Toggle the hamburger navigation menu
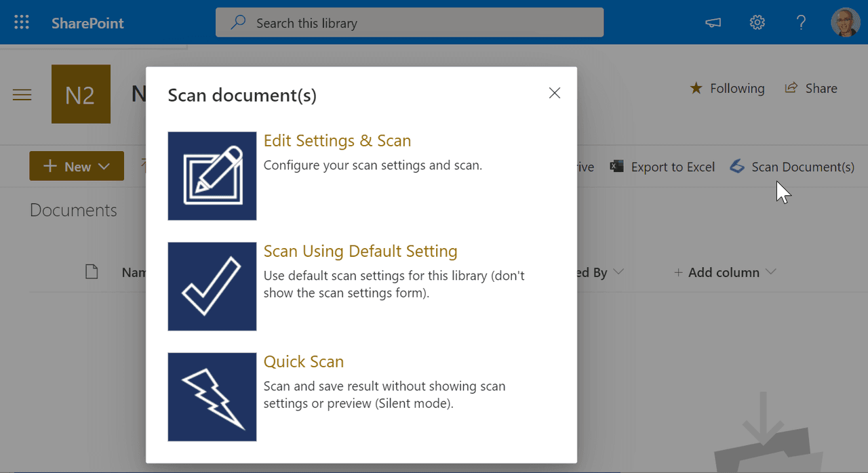This screenshot has height=473, width=868. pos(22,95)
